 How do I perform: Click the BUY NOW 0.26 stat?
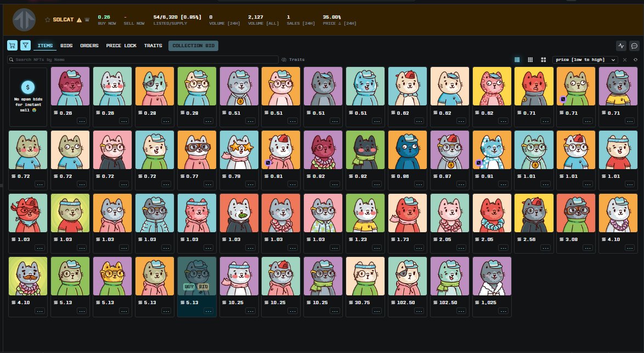point(107,20)
